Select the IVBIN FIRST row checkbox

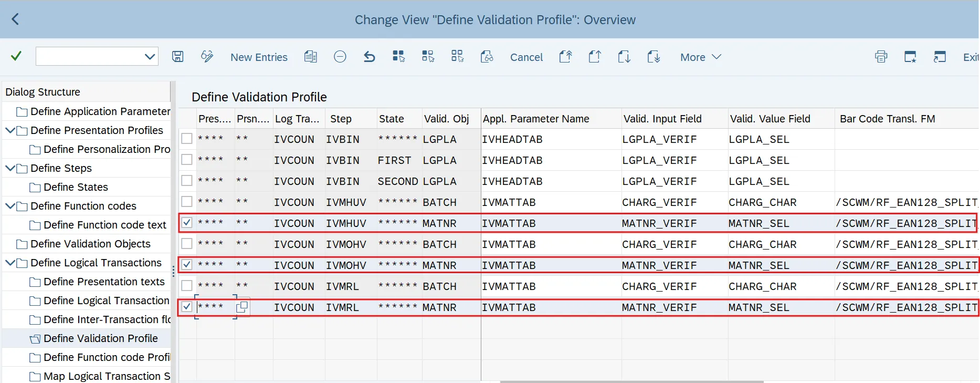click(x=187, y=160)
